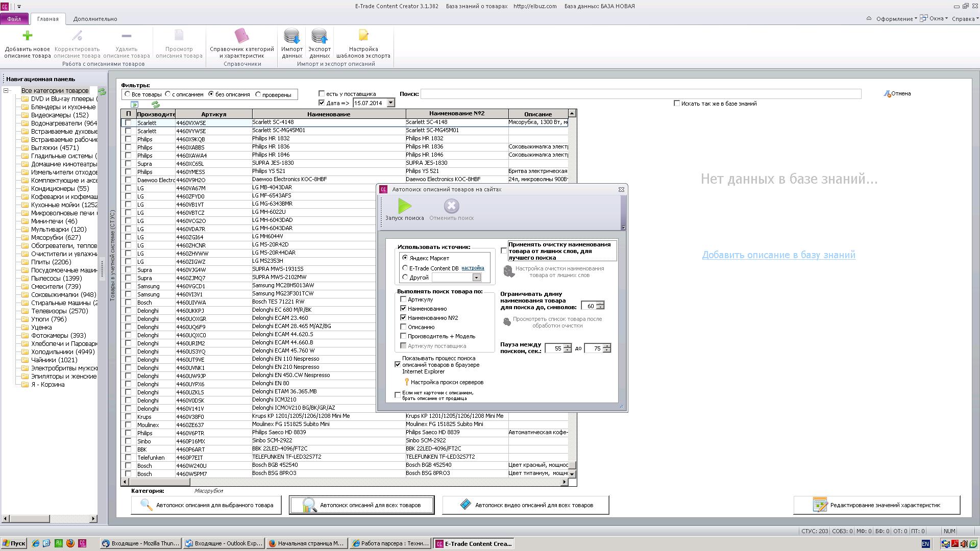Screen dimensions: 980x551
Task: Click the Товары в учетной системе vertical tab
Action: pos(112,255)
